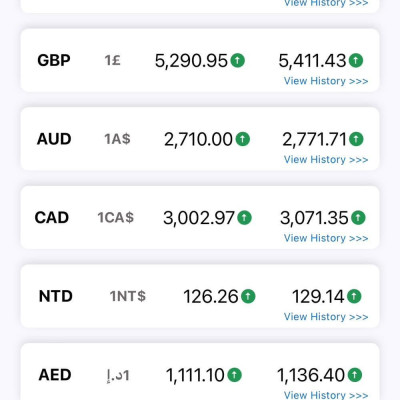Click green up arrow beside NTD 129.14
This screenshot has height=400, width=400.
[354, 296]
